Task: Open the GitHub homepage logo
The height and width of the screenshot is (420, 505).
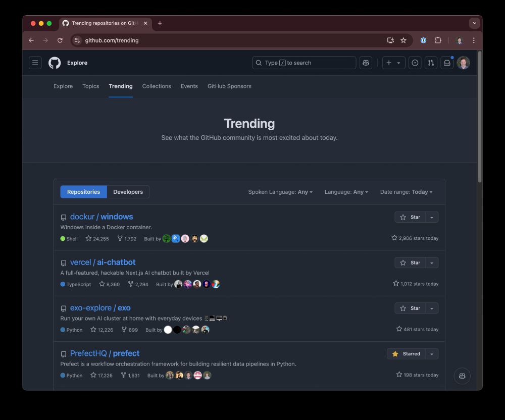Action: (55, 63)
